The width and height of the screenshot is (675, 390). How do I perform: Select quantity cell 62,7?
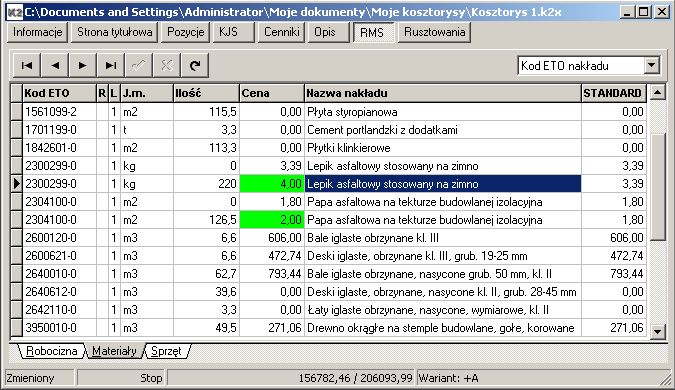206,274
